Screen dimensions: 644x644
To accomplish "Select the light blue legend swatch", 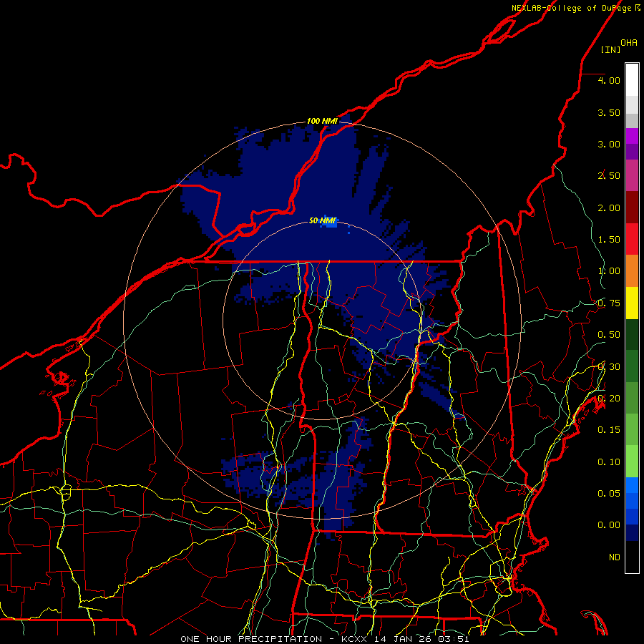I will click(x=632, y=485).
